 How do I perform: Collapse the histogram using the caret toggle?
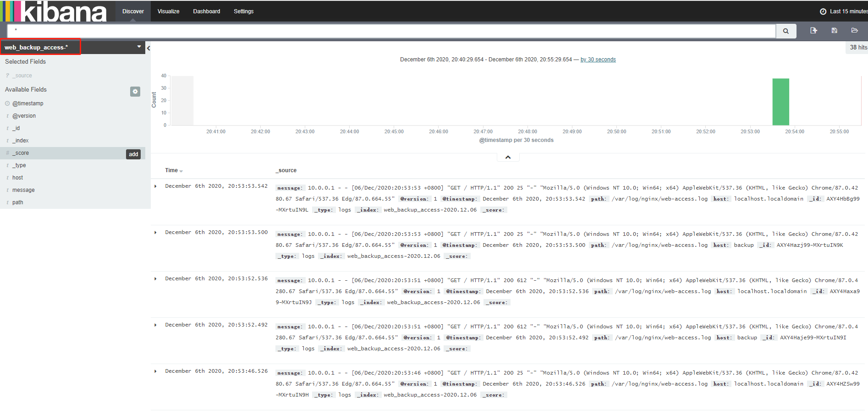point(508,157)
